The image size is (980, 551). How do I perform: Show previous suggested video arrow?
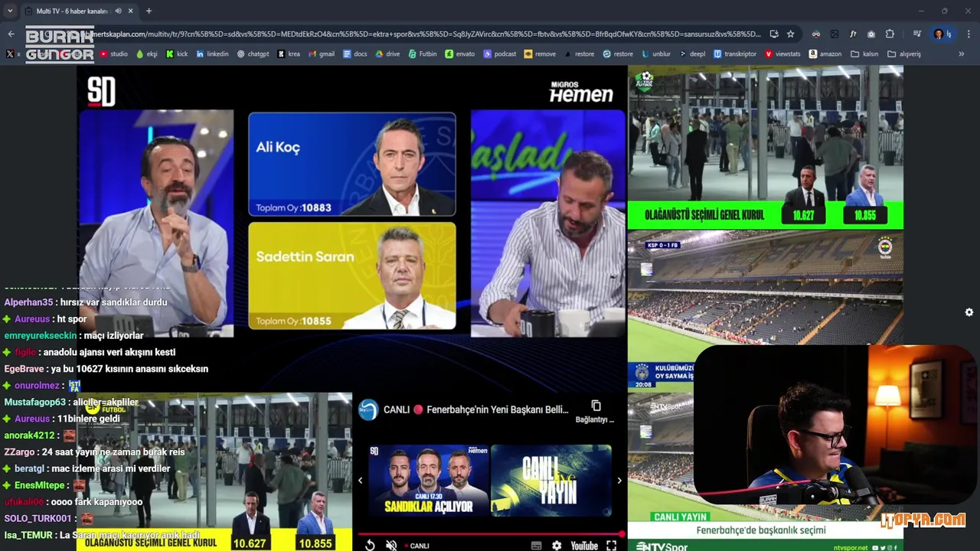pyautogui.click(x=360, y=481)
